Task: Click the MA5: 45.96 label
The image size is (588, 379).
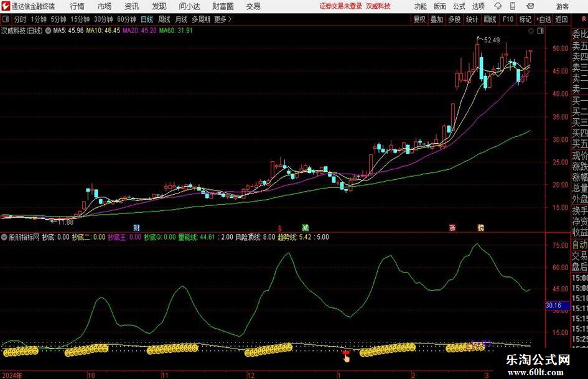Action: [68, 30]
